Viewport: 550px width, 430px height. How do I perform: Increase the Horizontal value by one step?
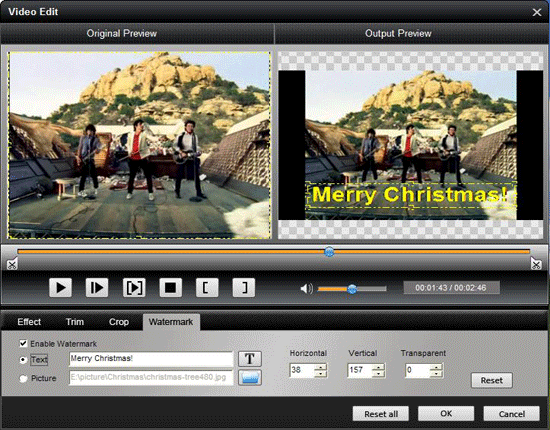[x=321, y=367]
